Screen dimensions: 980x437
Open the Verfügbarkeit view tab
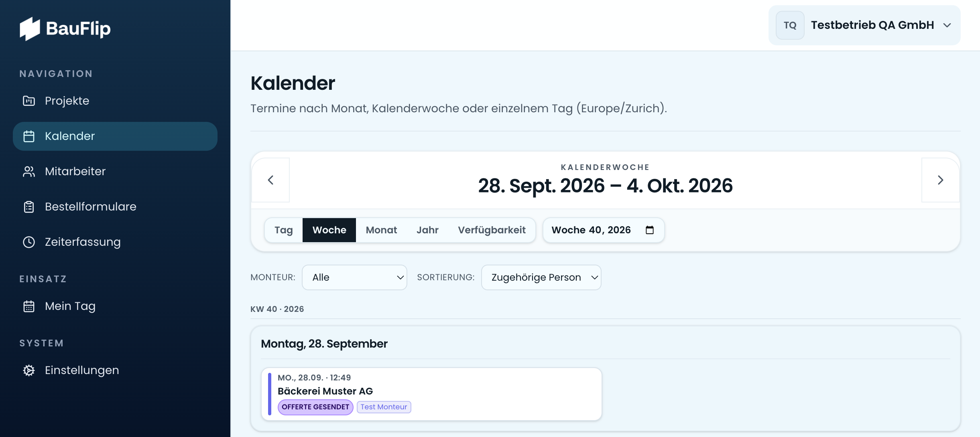point(492,230)
